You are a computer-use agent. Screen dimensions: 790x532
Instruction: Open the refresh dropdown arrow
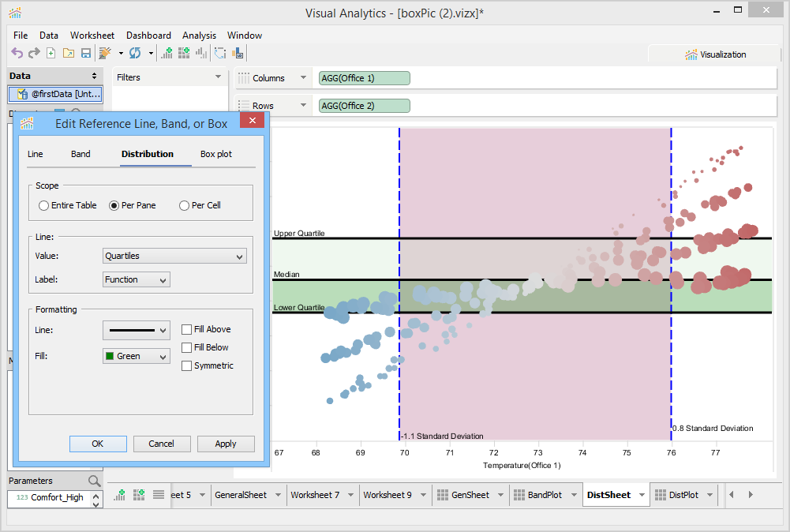tap(151, 53)
